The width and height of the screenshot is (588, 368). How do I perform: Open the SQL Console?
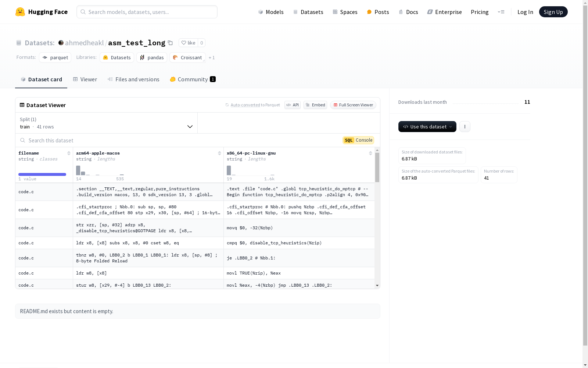[358, 140]
